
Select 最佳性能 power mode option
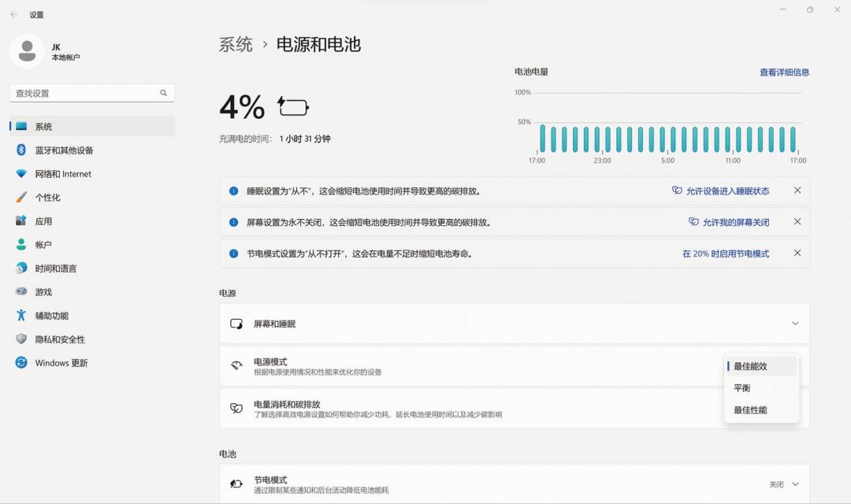point(750,409)
